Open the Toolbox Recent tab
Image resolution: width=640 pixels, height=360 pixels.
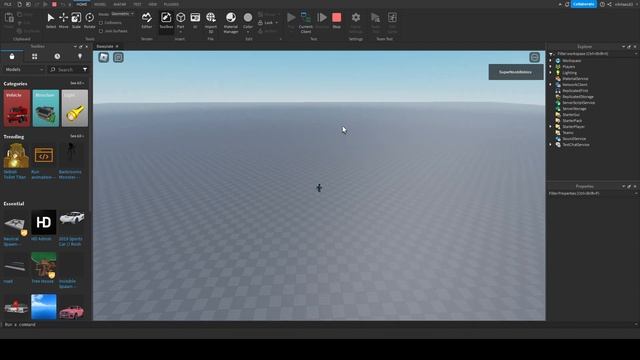coord(57,56)
